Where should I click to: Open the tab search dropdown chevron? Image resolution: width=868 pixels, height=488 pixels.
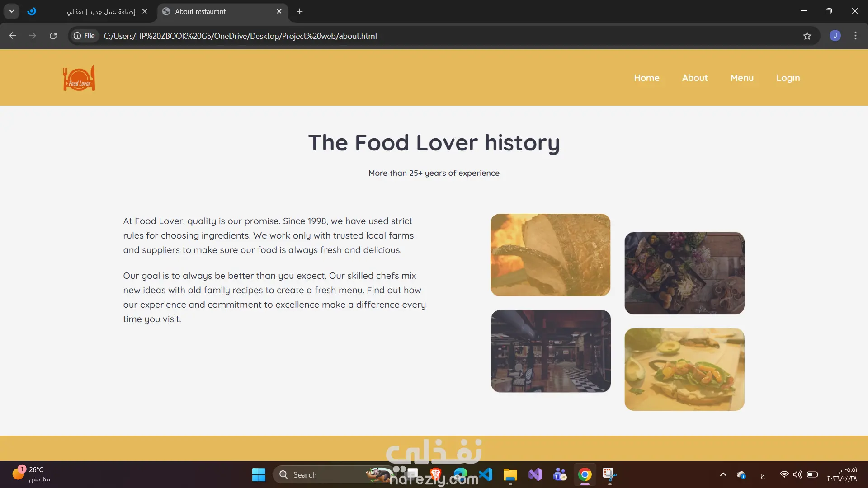point(12,11)
